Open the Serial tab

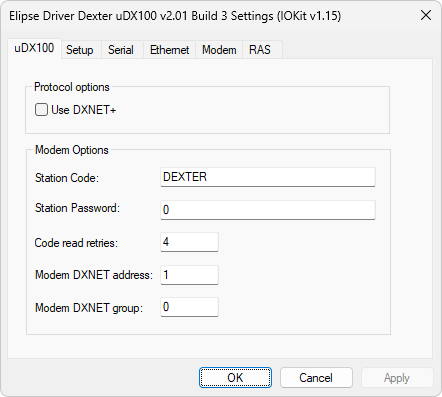(x=121, y=50)
